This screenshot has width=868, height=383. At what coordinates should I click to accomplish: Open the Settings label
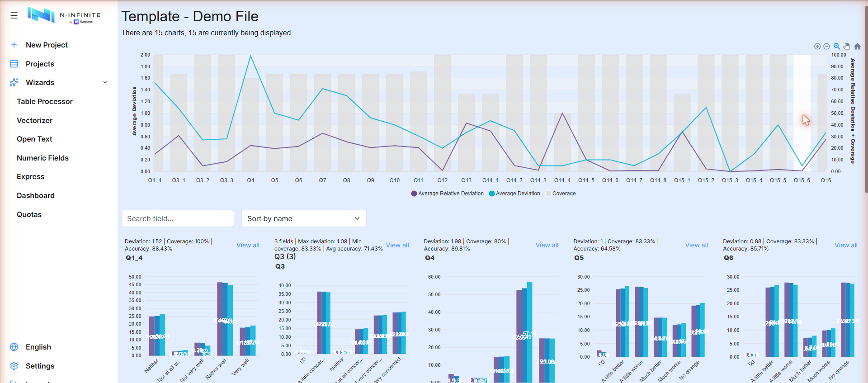point(40,366)
